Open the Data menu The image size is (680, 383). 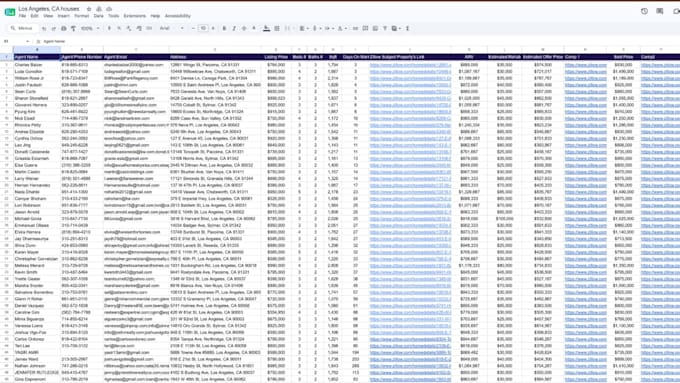pyautogui.click(x=98, y=16)
